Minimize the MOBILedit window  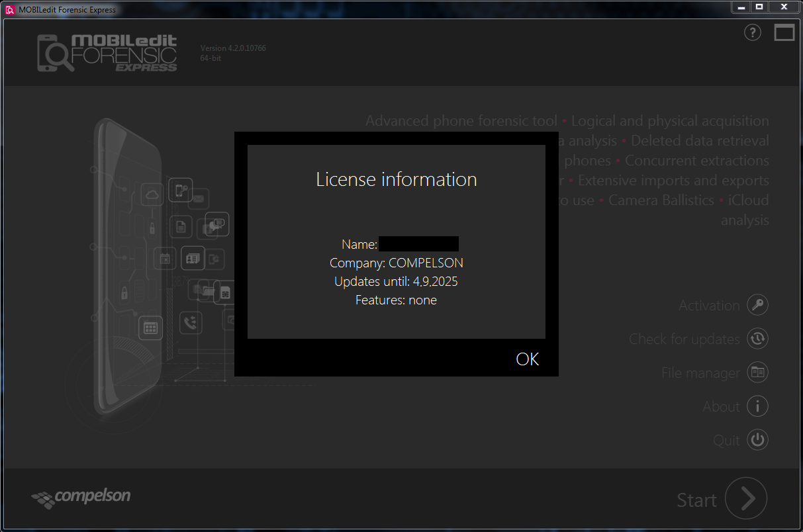pos(741,7)
